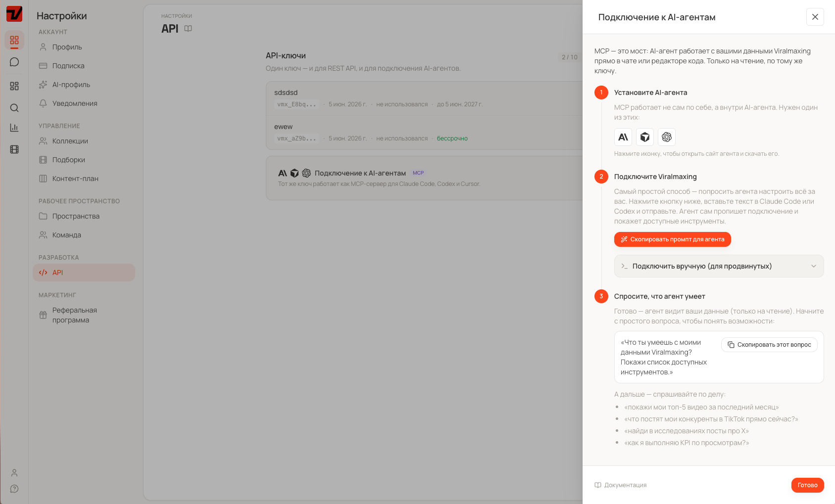Open 'Реферальная программа' in the sidebar
835x504 pixels.
pos(84,315)
